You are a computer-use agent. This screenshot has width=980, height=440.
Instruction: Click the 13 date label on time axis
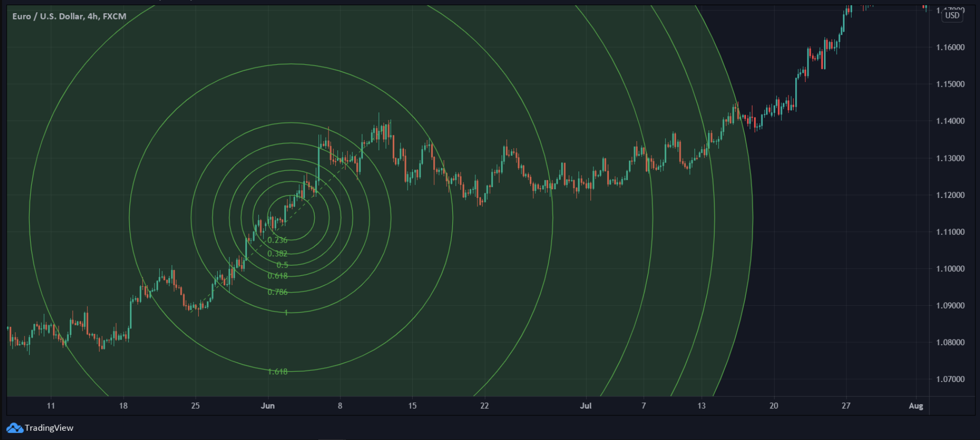point(701,406)
